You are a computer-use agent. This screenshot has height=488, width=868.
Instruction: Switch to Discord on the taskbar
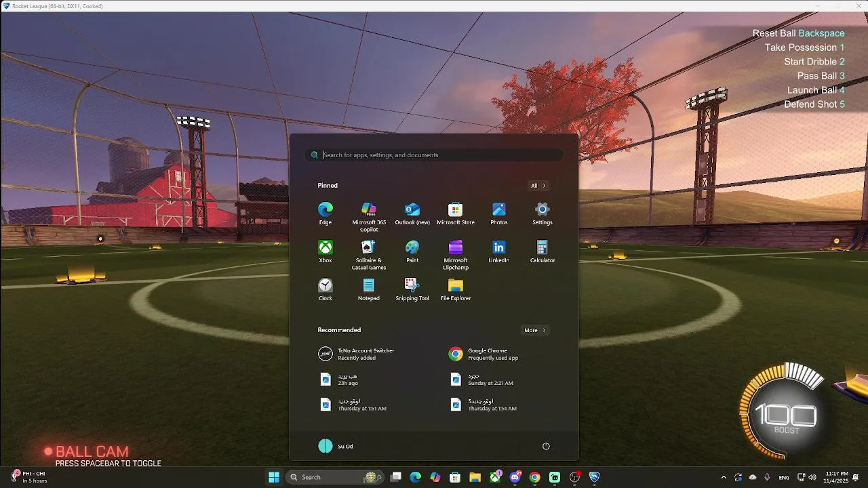pyautogui.click(x=515, y=477)
